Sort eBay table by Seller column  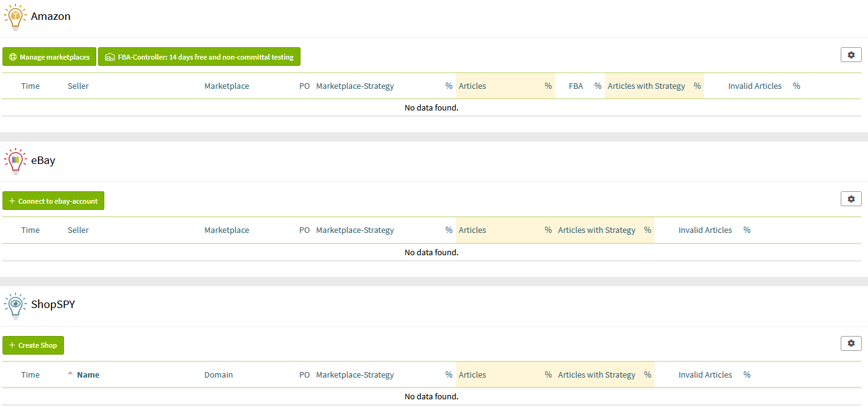point(78,230)
